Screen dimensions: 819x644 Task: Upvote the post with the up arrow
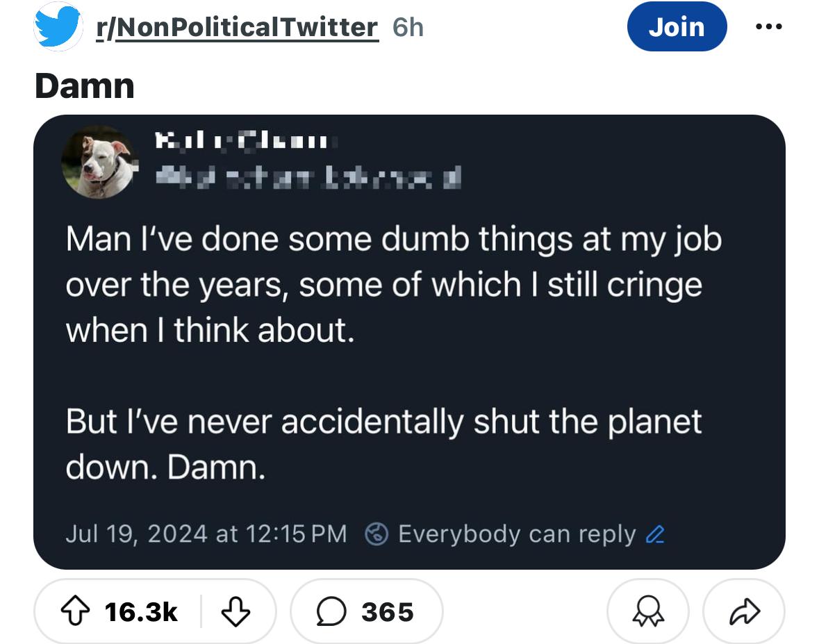(76, 611)
